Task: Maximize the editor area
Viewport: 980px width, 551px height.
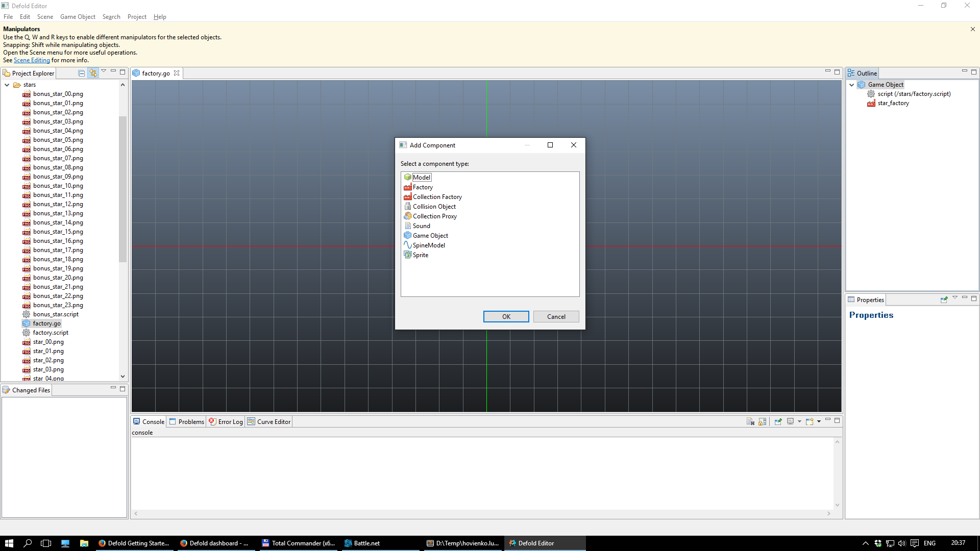Action: pyautogui.click(x=837, y=72)
